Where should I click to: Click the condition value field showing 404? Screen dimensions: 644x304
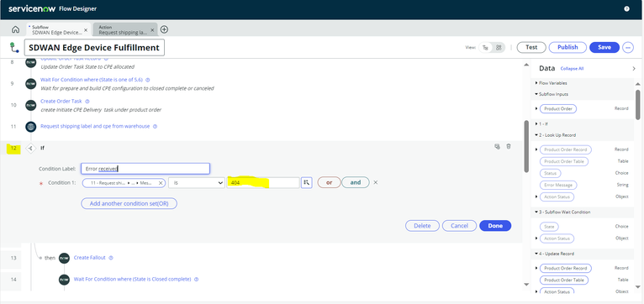point(263,182)
